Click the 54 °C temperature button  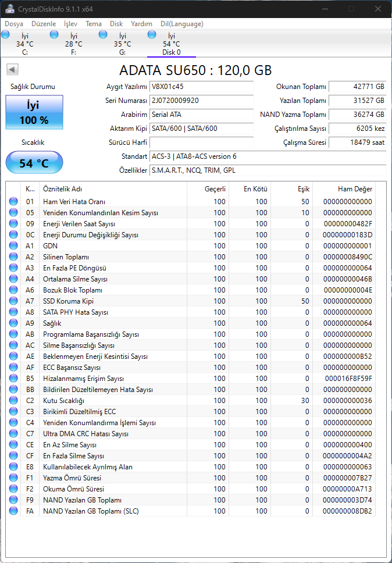[34, 163]
